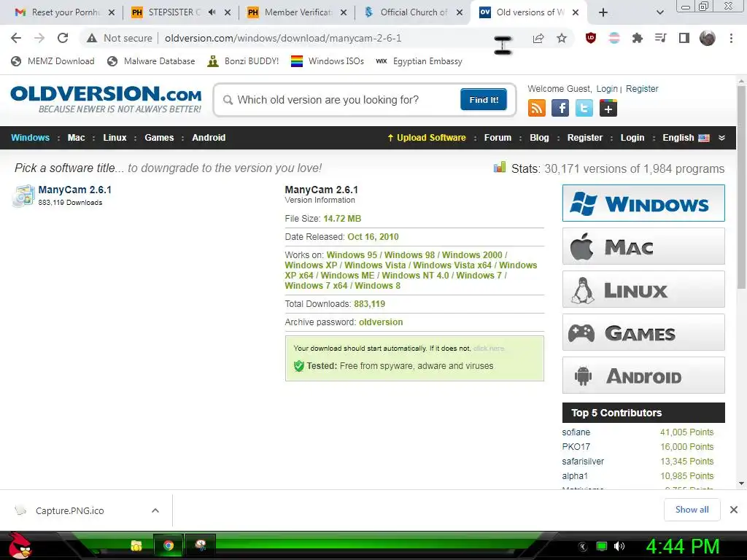The width and height of the screenshot is (747, 560).
Task: Click the ManyCam program icon
Action: 23,195
